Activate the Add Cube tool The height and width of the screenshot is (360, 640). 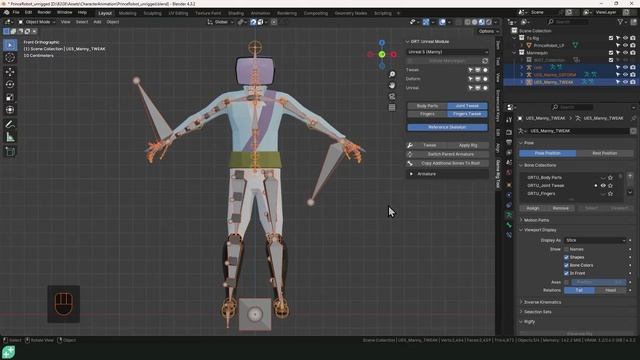pyautogui.click(x=10, y=151)
